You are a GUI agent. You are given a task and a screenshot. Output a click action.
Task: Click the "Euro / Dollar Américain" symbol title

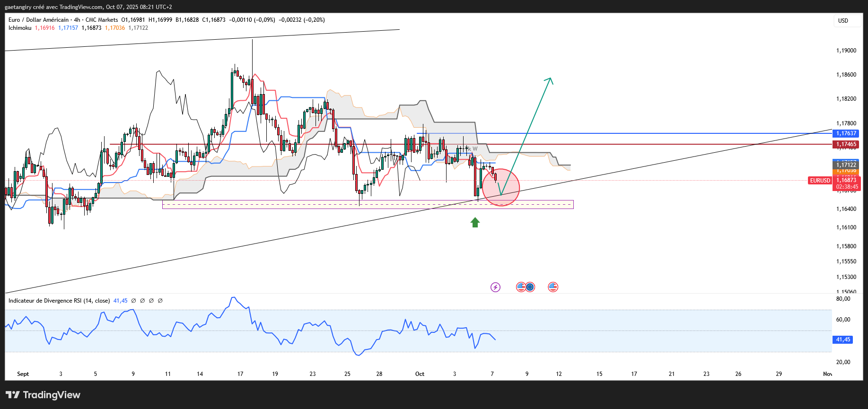point(39,20)
